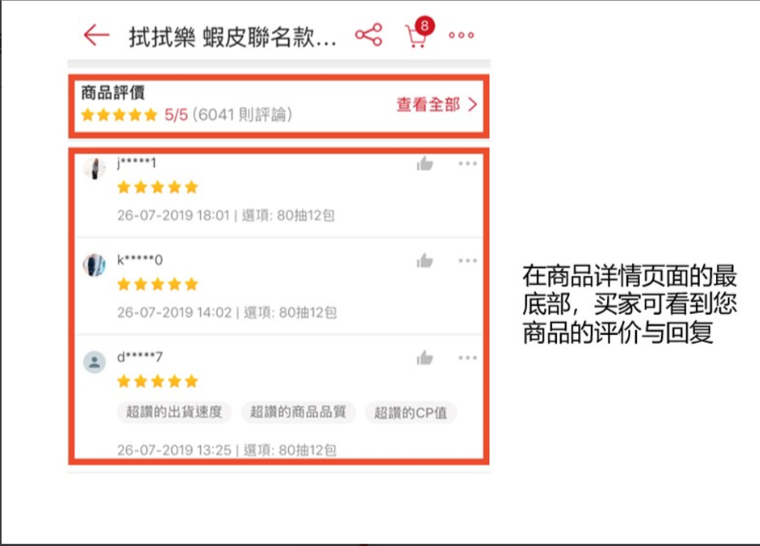Open the shopping cart with 8 items

419,33
